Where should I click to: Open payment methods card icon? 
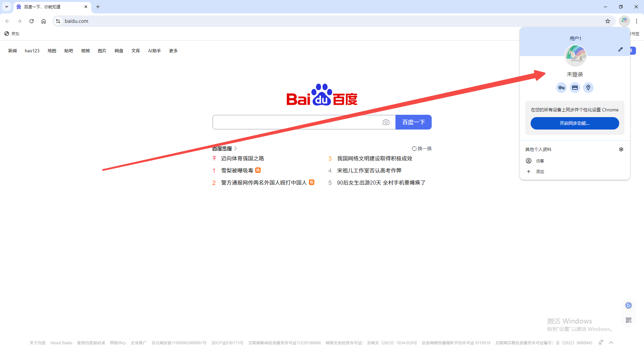pos(575,88)
